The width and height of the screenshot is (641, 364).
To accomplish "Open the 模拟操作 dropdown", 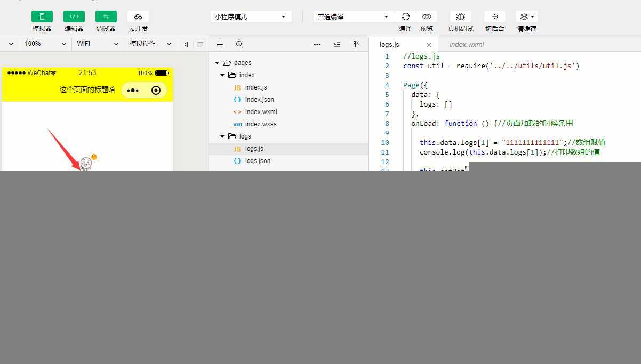I will [x=150, y=44].
